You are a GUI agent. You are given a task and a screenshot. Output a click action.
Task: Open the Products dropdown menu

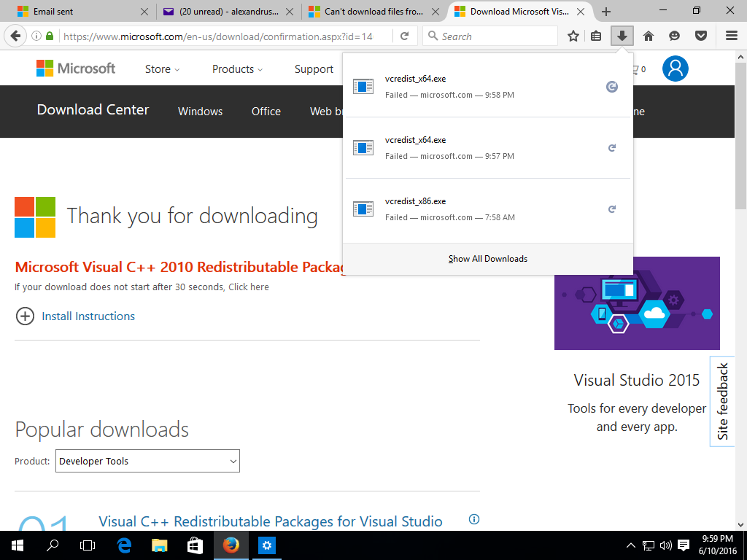[237, 69]
